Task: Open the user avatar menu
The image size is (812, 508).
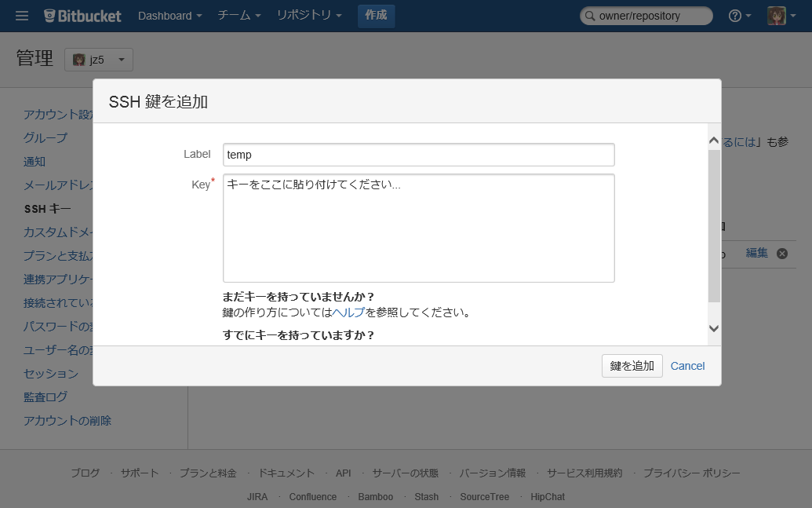Action: [781, 16]
